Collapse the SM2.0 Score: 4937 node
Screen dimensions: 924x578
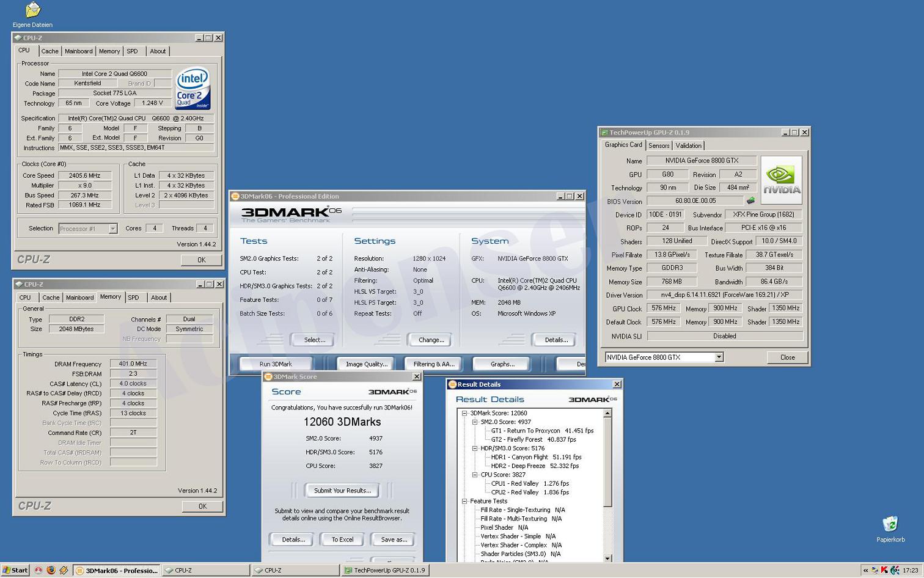point(475,422)
